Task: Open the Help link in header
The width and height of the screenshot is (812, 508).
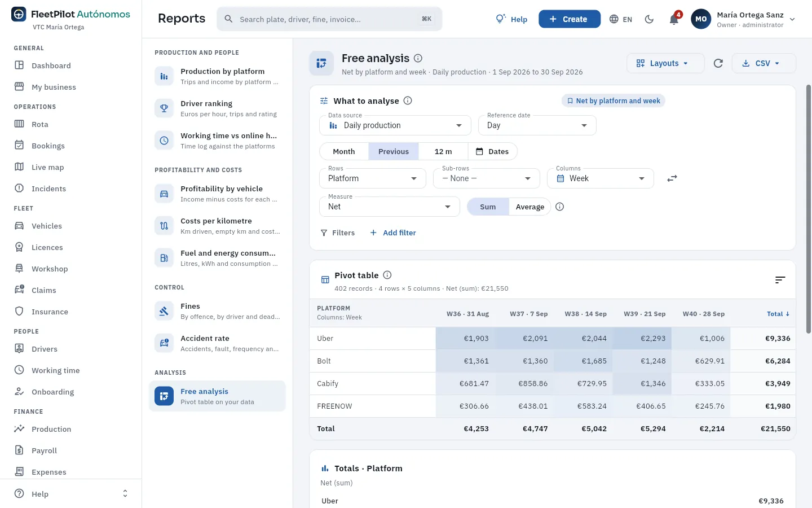Action: click(x=511, y=19)
